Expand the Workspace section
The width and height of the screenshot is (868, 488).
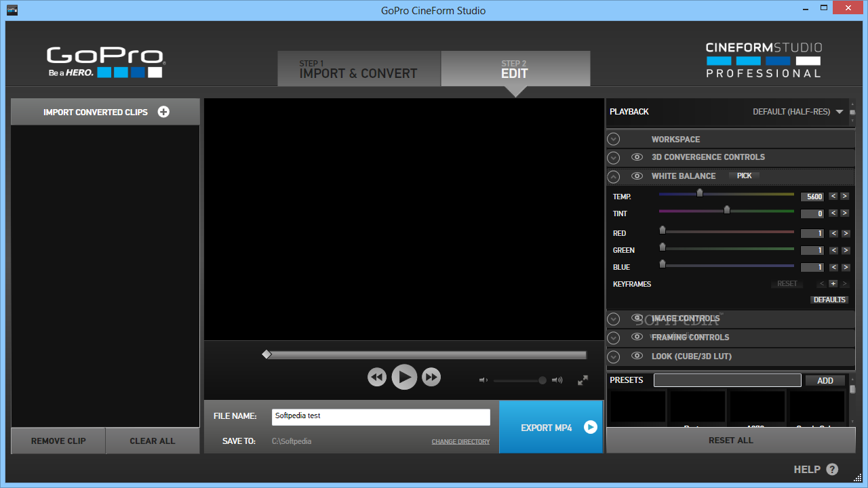coord(614,139)
